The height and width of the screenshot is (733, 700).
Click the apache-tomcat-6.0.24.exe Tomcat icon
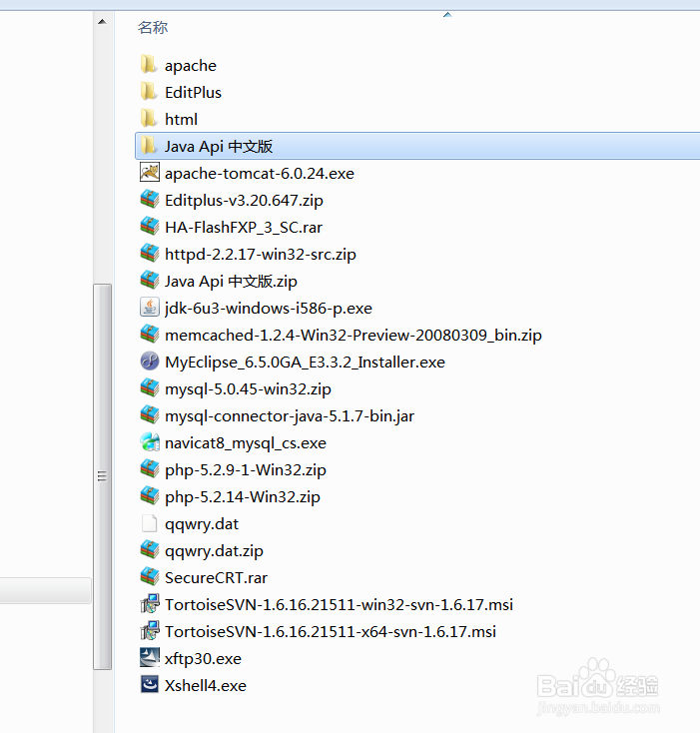150,173
